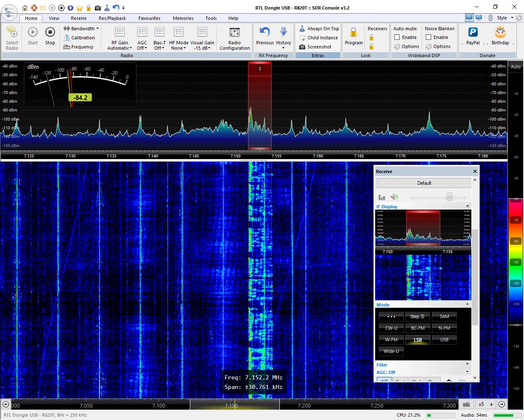The image size is (524, 420).
Task: Click the Program lock icon
Action: pyautogui.click(x=353, y=32)
